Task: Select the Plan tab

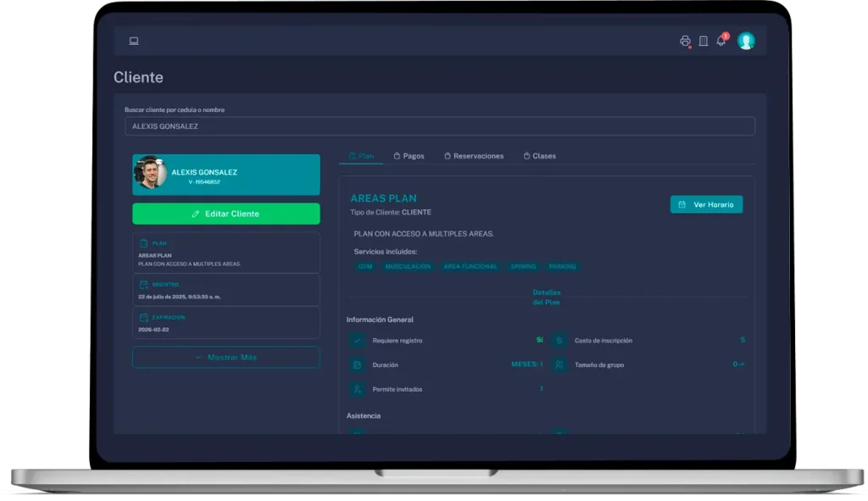Action: [361, 156]
